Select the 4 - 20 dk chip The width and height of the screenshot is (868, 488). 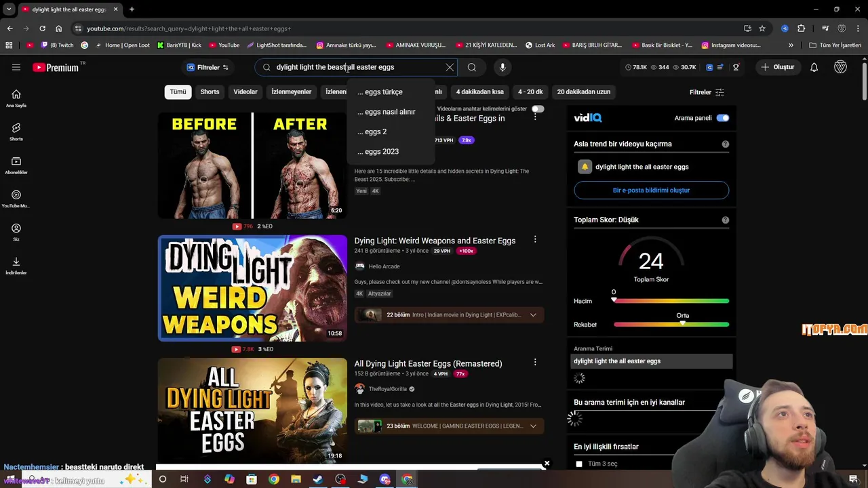[x=530, y=91]
